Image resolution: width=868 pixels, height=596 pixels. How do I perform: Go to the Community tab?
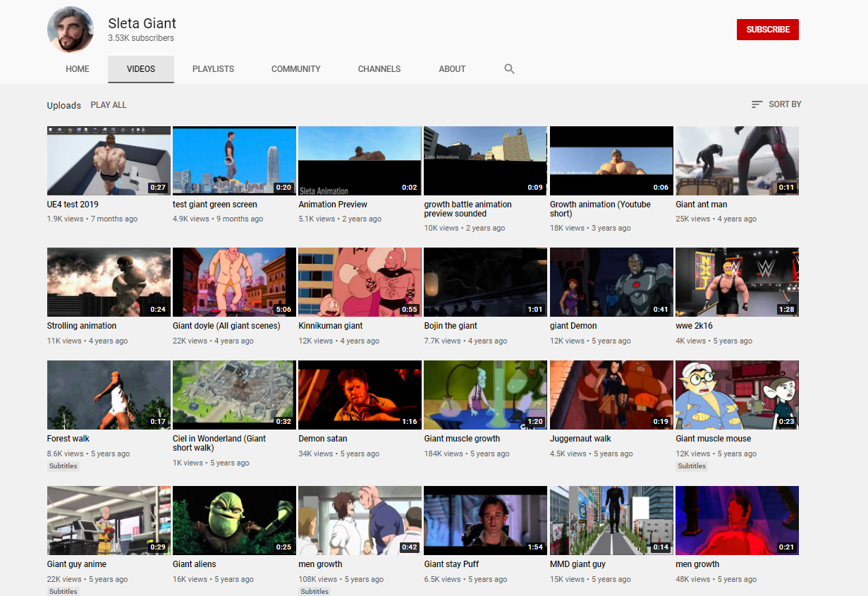(296, 69)
